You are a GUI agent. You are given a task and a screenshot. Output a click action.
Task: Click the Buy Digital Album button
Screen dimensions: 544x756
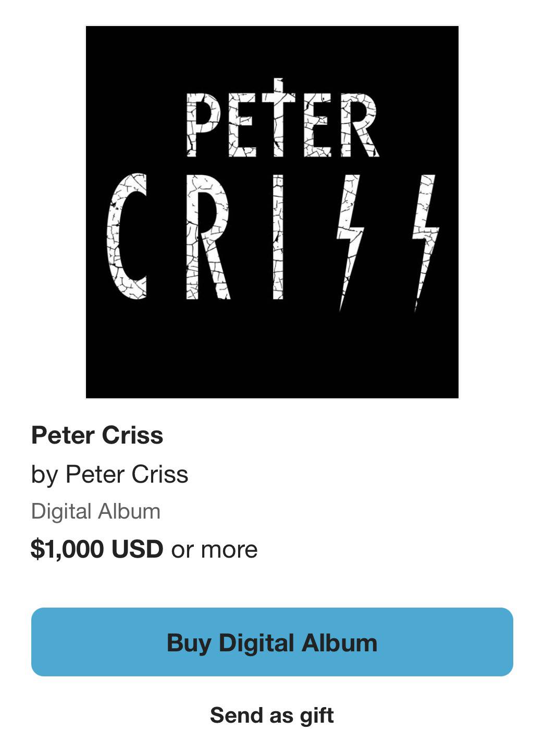272,642
